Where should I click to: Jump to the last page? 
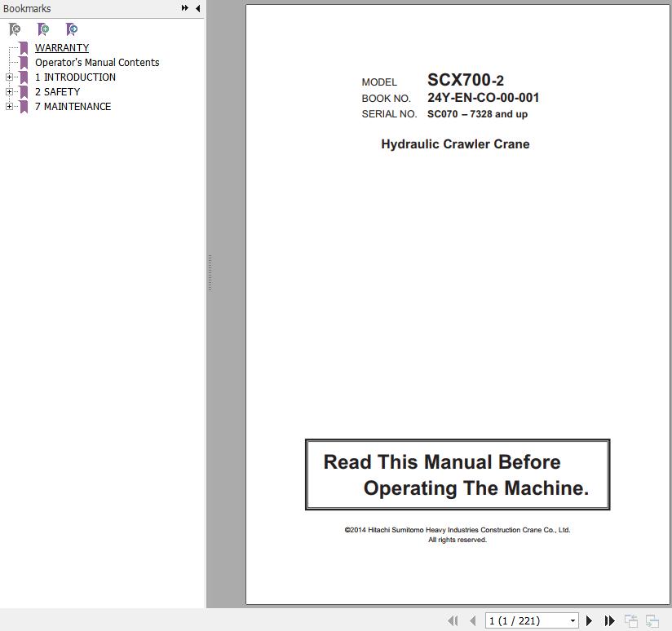click(x=609, y=620)
